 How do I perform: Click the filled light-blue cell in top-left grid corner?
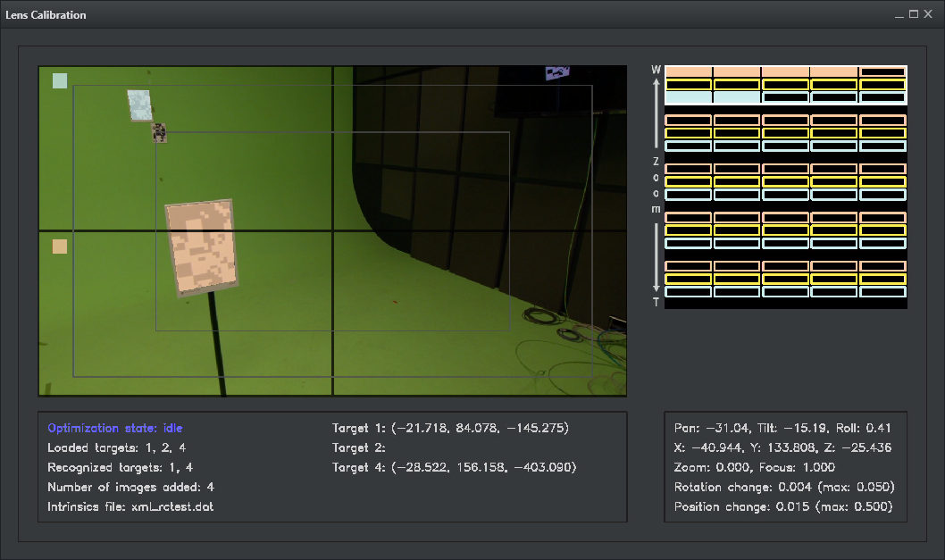pos(689,97)
